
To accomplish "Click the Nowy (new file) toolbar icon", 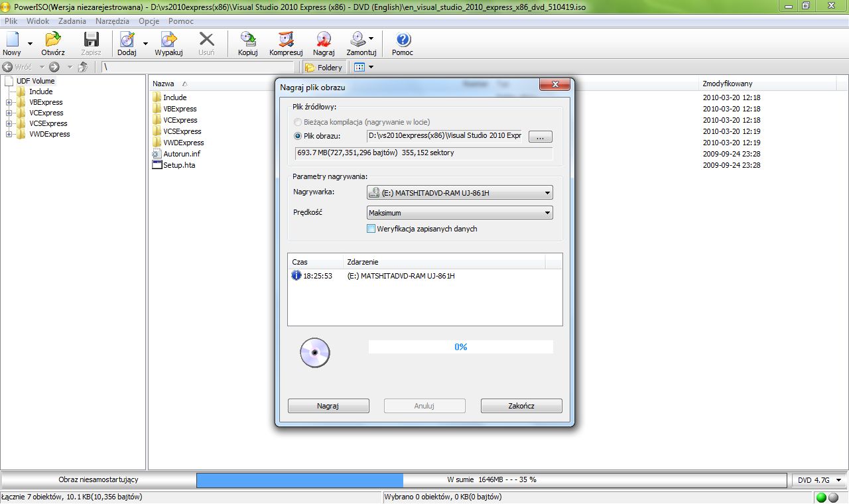I will pos(12,40).
